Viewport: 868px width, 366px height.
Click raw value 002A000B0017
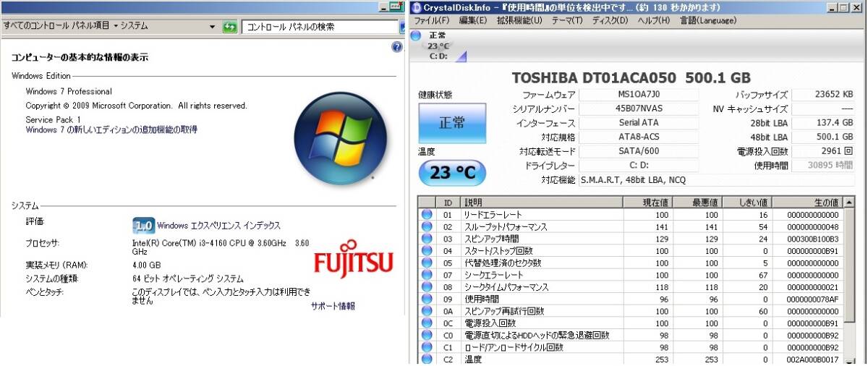pos(811,359)
